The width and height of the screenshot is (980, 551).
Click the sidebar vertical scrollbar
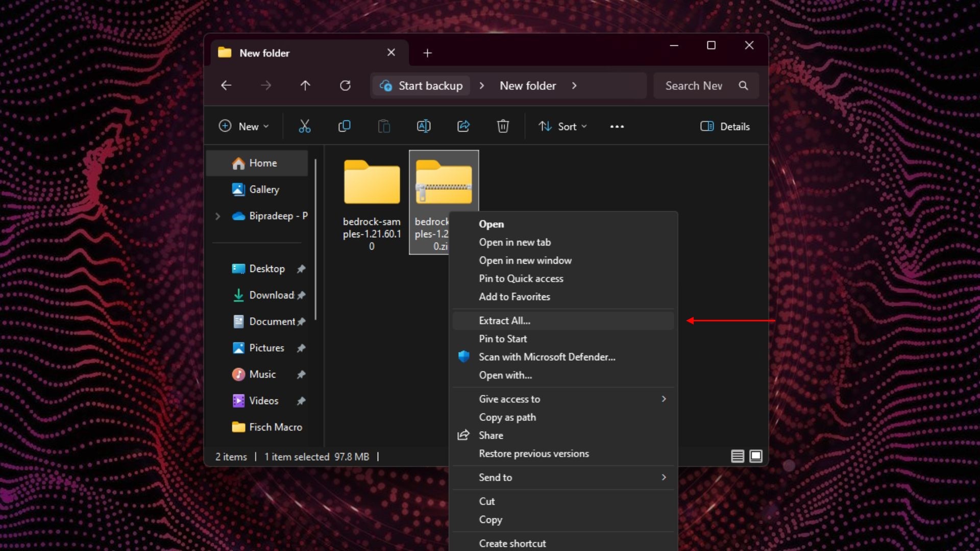coord(315,240)
